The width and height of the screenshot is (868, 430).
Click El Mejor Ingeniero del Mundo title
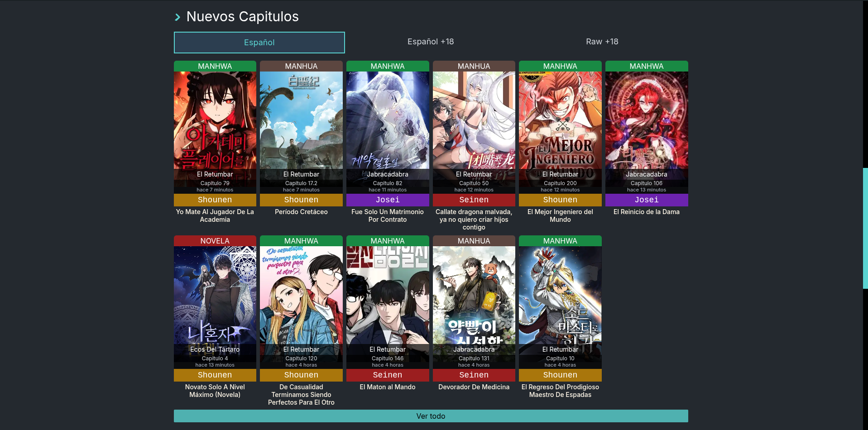tap(560, 215)
